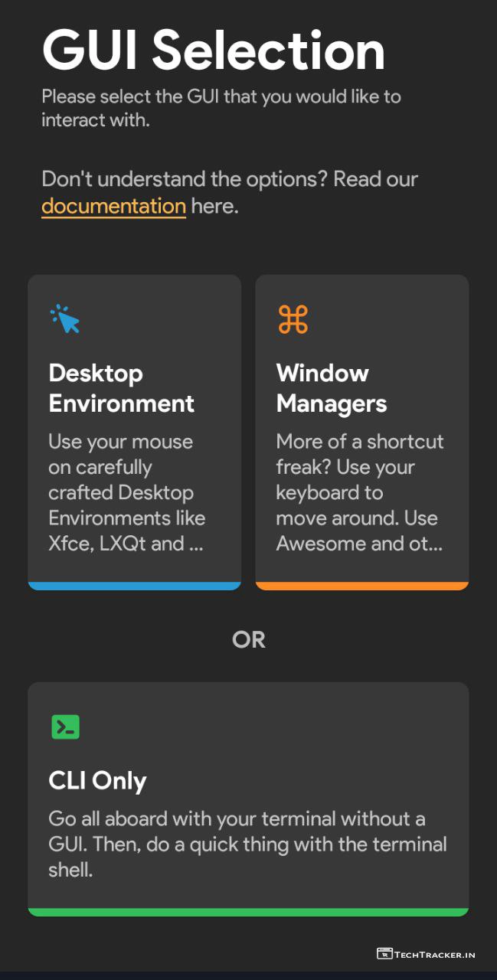Screen dimensions: 497x980
Task: Click the OR divider text
Action: (x=248, y=640)
